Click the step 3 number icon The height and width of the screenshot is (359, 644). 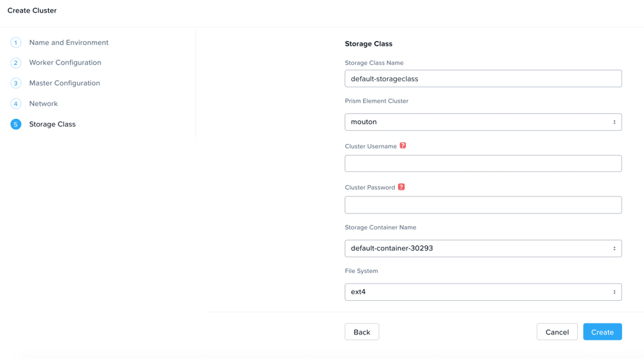pyautogui.click(x=16, y=83)
